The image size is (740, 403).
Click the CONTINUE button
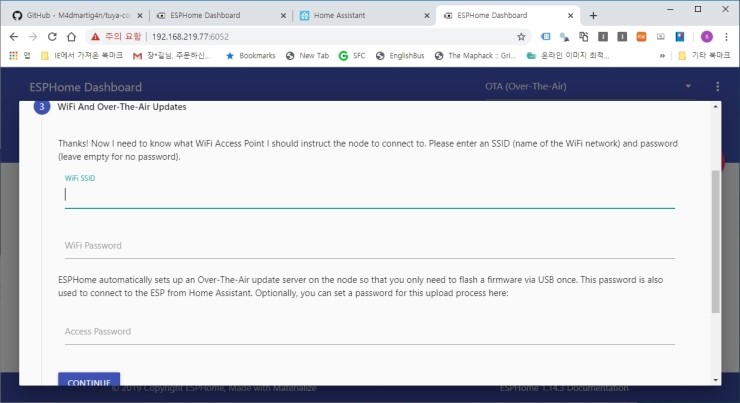pyautogui.click(x=89, y=380)
